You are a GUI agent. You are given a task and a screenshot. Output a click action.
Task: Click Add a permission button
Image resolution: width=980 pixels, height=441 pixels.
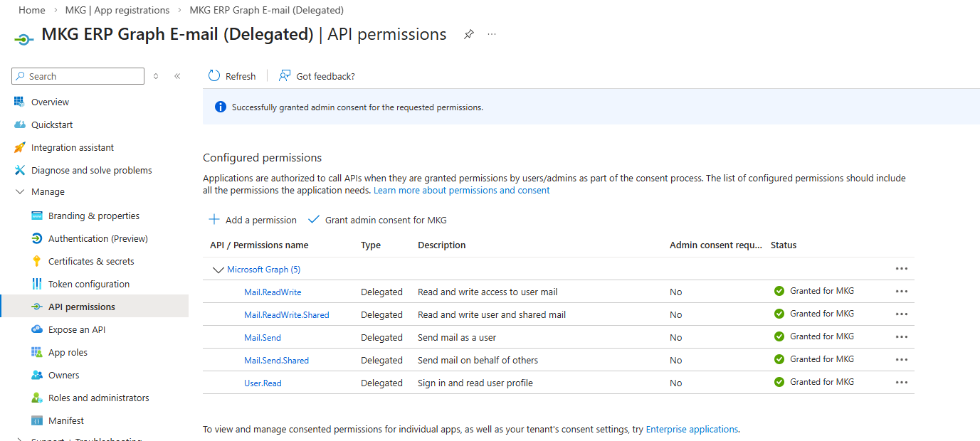(253, 220)
